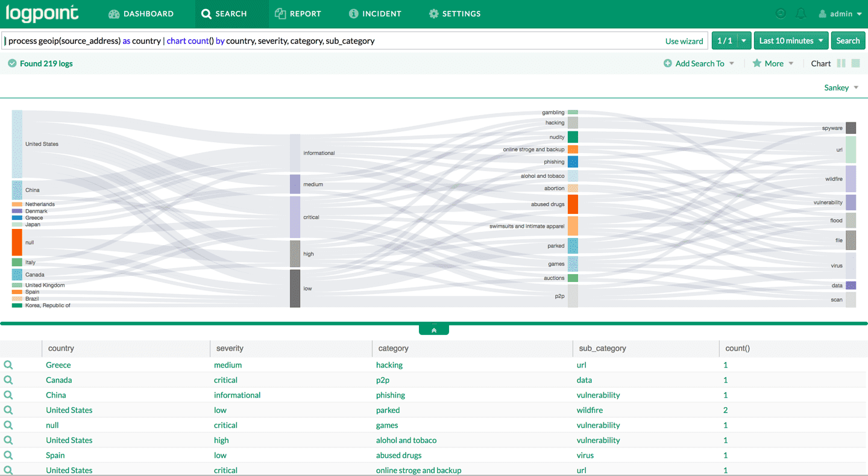Viewport: 868px width, 476px height.
Task: Open the Last 10 minutes time range dropdown
Action: pyautogui.click(x=791, y=41)
